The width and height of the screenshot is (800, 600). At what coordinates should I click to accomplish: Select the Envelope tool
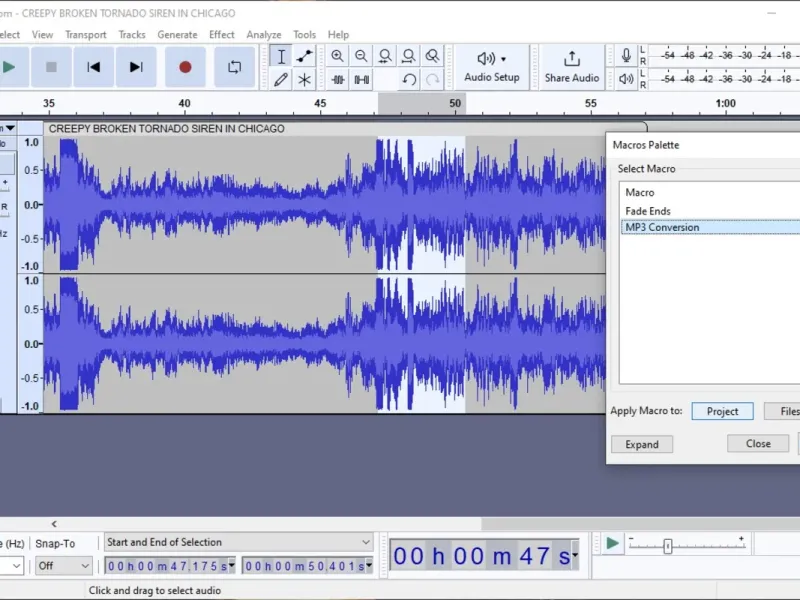pos(305,56)
